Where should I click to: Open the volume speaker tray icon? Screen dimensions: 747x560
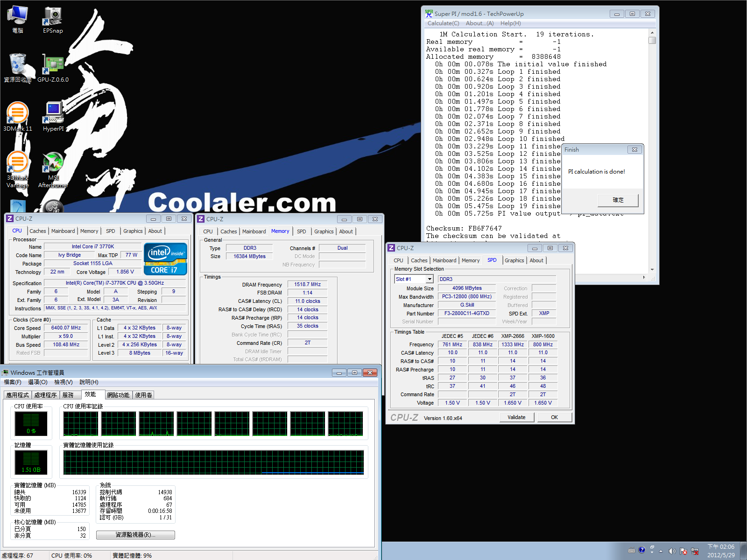pos(672,551)
